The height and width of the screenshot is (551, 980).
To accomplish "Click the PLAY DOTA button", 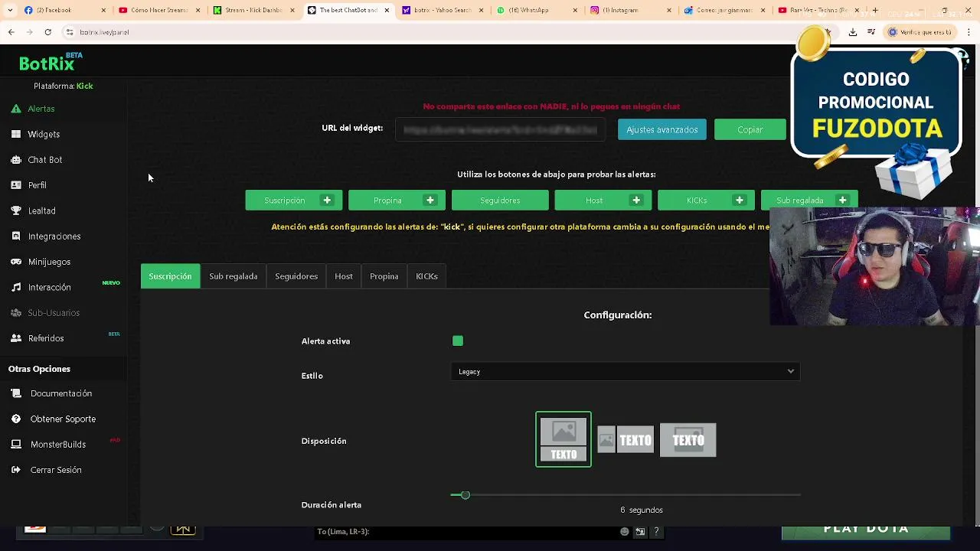I will [866, 530].
